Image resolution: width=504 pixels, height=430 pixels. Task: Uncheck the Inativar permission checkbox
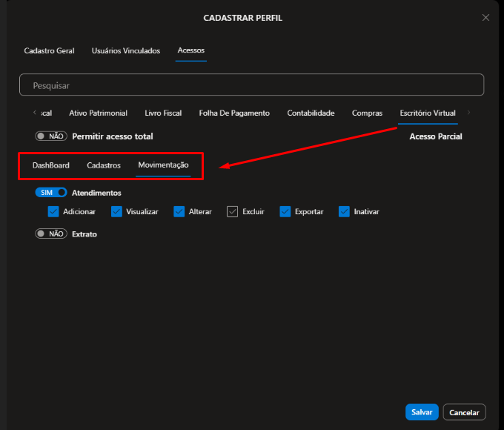point(344,211)
